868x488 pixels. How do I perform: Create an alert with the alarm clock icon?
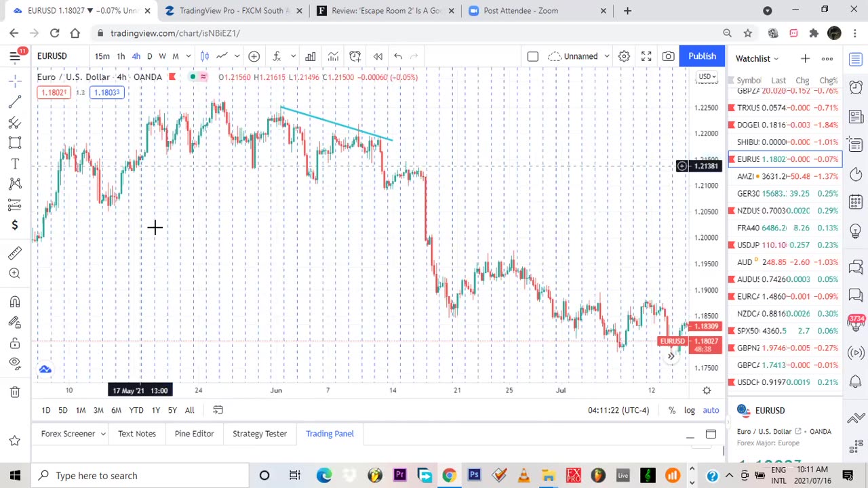tap(355, 56)
